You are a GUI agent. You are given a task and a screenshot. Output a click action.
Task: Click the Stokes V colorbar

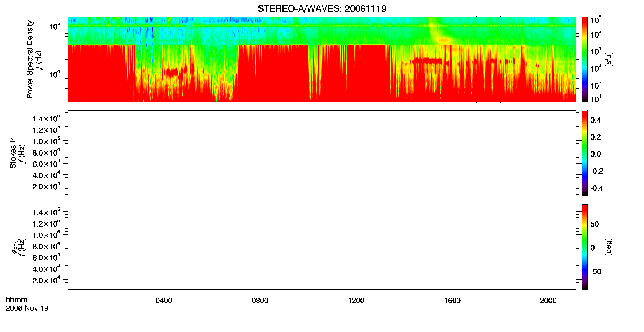tap(585, 153)
